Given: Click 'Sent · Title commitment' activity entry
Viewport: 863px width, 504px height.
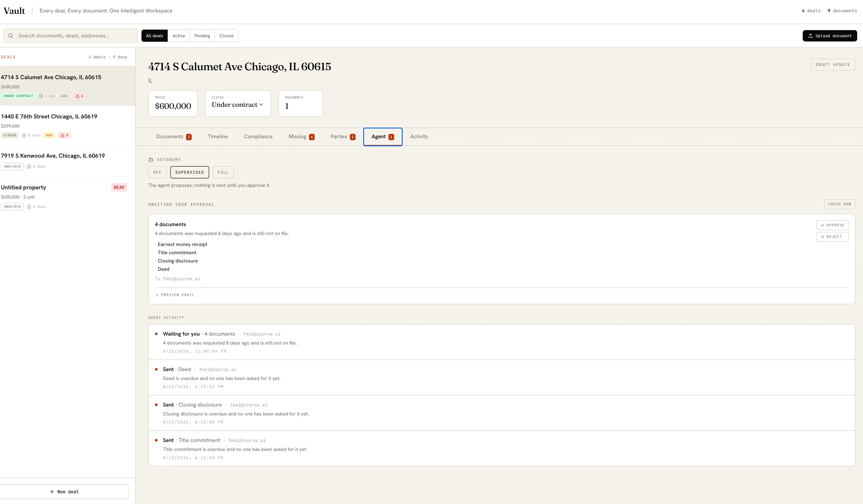Looking at the screenshot, I should pos(501,449).
